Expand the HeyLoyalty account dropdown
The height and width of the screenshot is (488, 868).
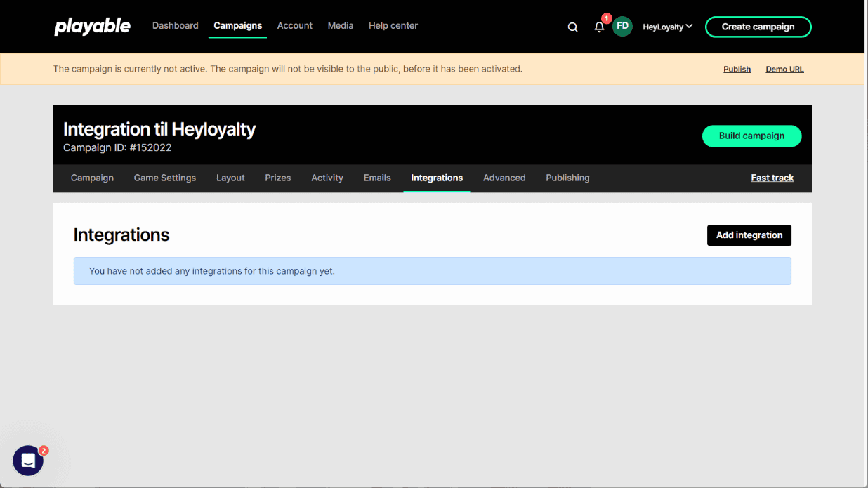667,27
